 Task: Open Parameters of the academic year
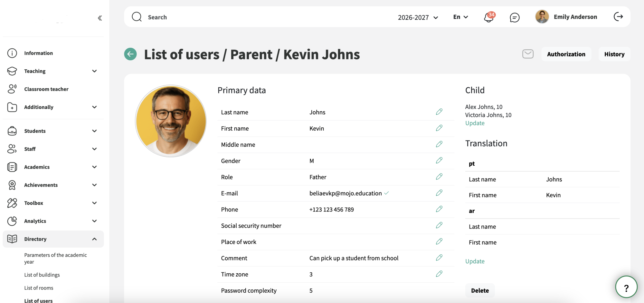pyautogui.click(x=55, y=258)
